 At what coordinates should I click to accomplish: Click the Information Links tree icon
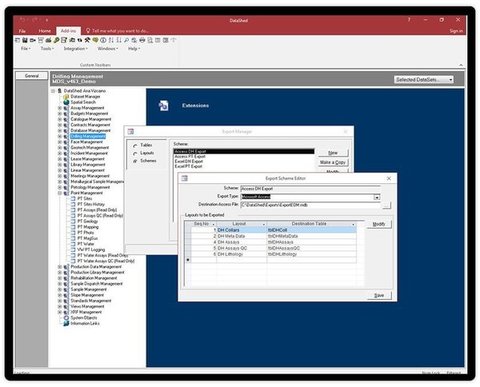(66, 323)
